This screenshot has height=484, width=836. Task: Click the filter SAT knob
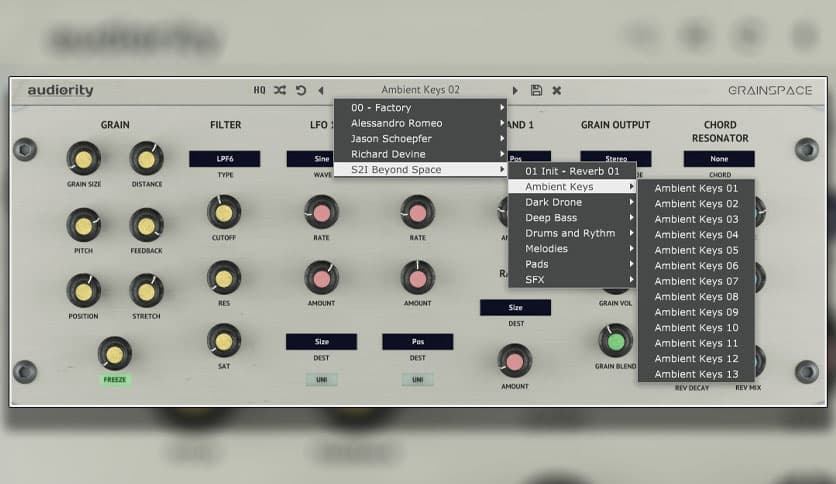point(224,341)
